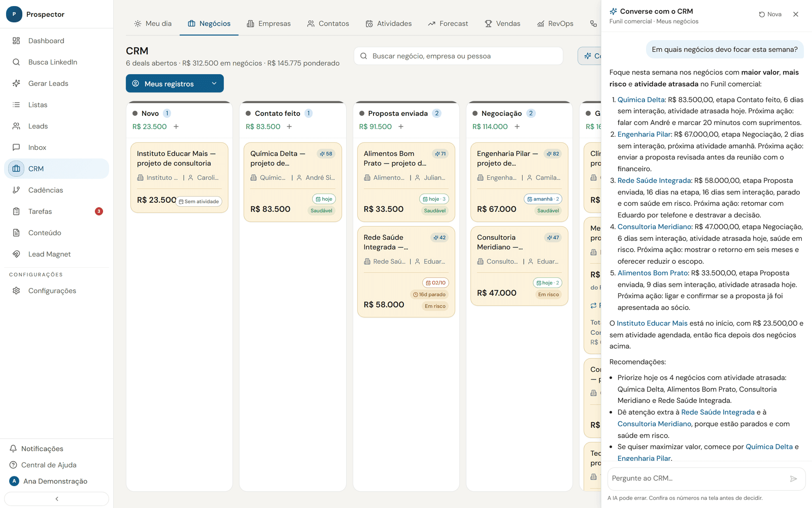Open Tarefas with 3 pending badge

[x=56, y=211]
